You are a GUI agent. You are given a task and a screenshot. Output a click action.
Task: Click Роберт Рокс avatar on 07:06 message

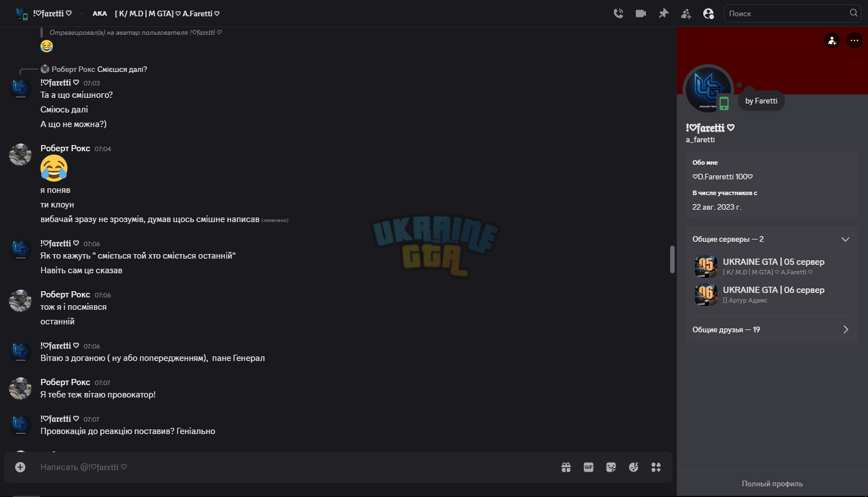point(20,301)
